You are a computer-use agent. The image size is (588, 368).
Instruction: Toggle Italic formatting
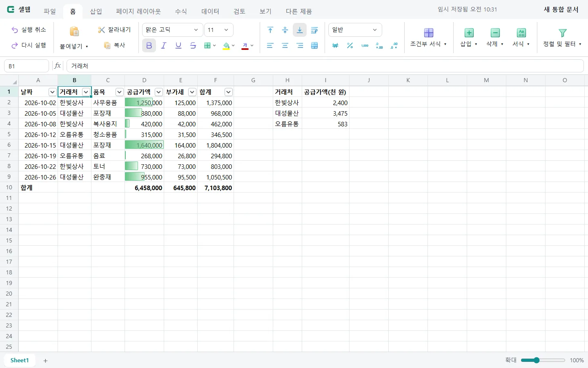[164, 45]
